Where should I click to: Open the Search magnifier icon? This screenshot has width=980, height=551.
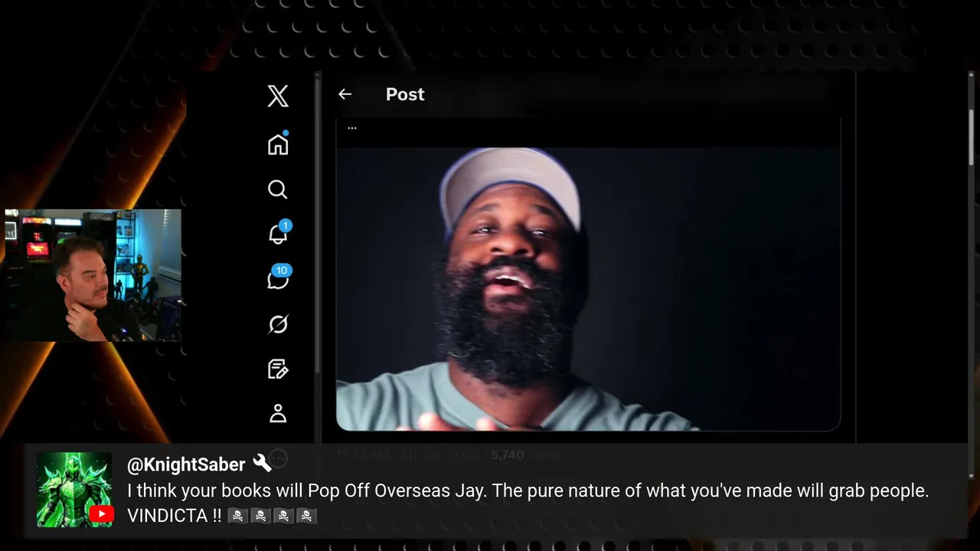click(x=278, y=189)
